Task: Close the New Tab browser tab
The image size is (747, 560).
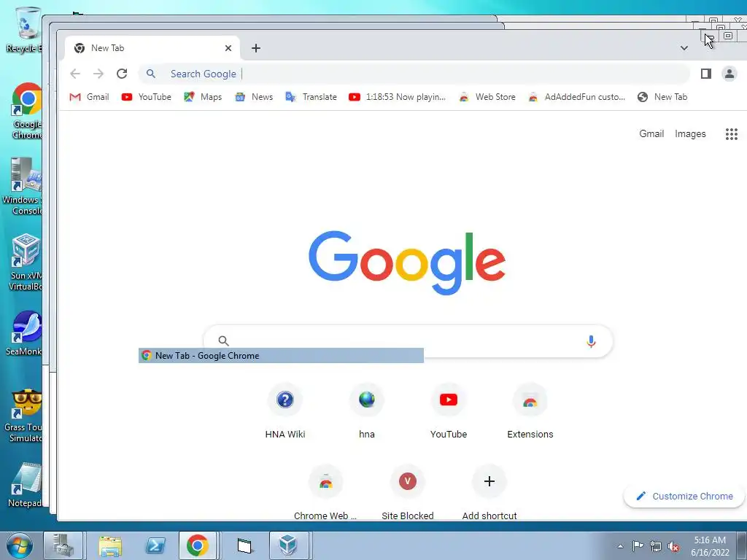Action: 228,48
